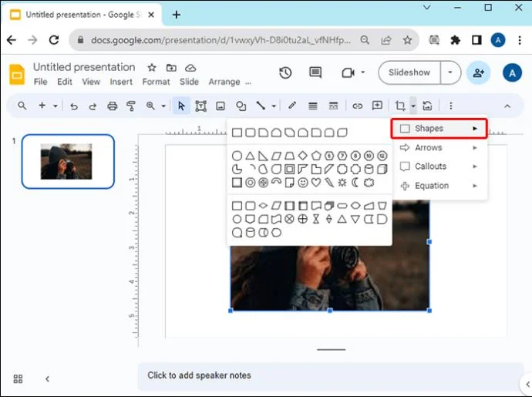Image resolution: width=532 pixels, height=397 pixels.
Task: Start the Slideshow
Action: pyautogui.click(x=409, y=72)
